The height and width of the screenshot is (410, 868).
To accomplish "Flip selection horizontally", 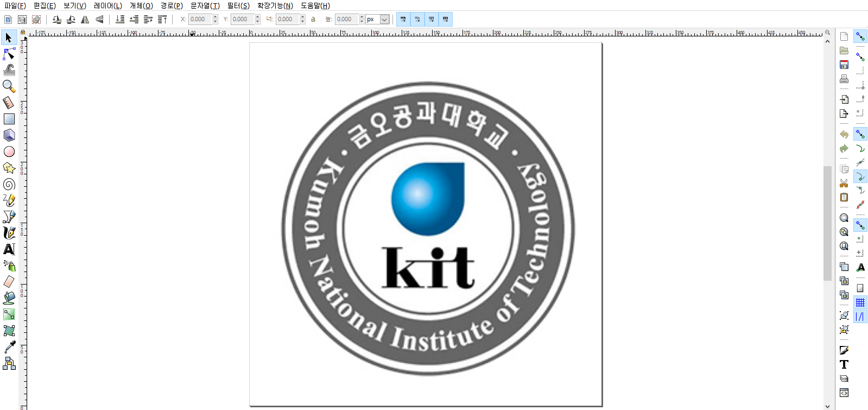I will 85,20.
